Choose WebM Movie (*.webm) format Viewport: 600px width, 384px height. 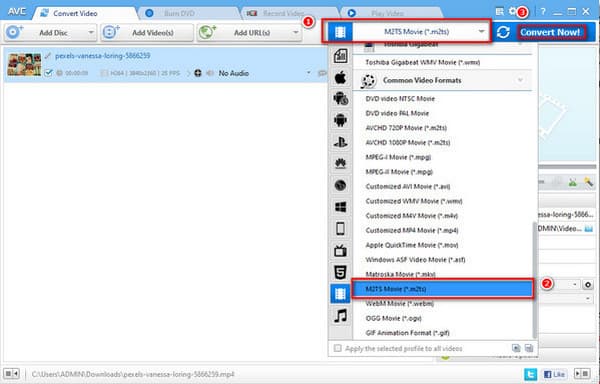[x=399, y=303]
